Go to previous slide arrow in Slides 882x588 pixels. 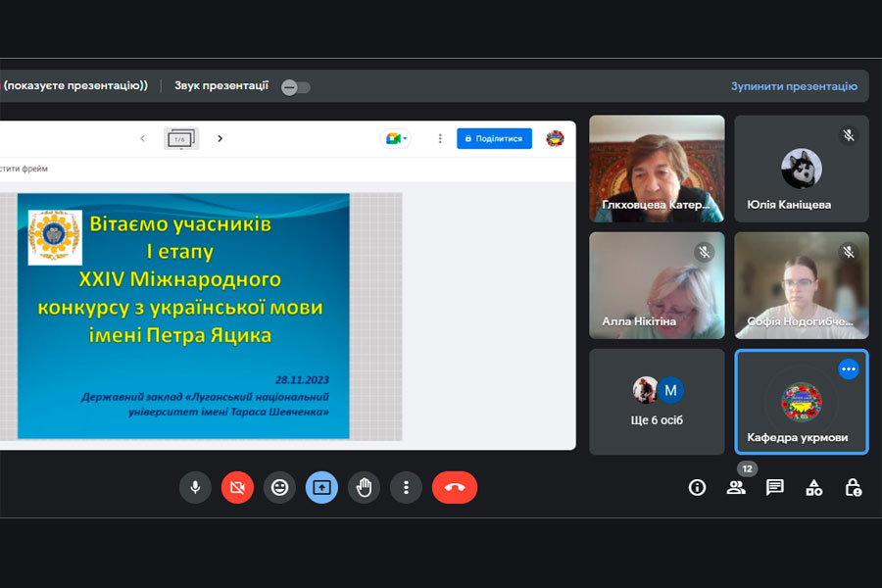point(142,138)
